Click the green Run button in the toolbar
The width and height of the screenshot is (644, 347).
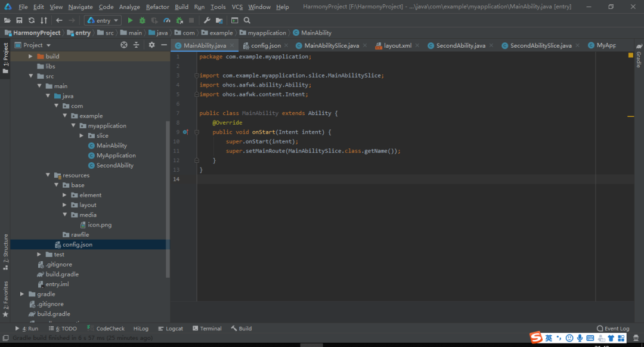[131, 20]
